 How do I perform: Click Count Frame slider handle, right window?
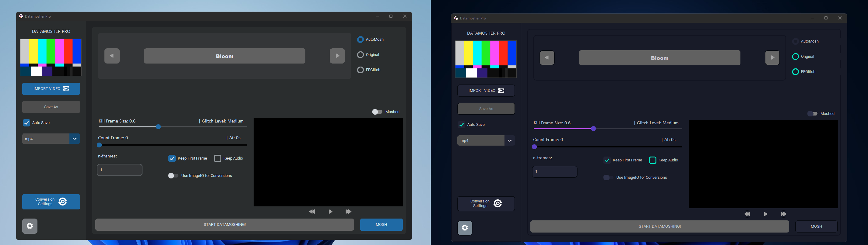click(x=534, y=147)
